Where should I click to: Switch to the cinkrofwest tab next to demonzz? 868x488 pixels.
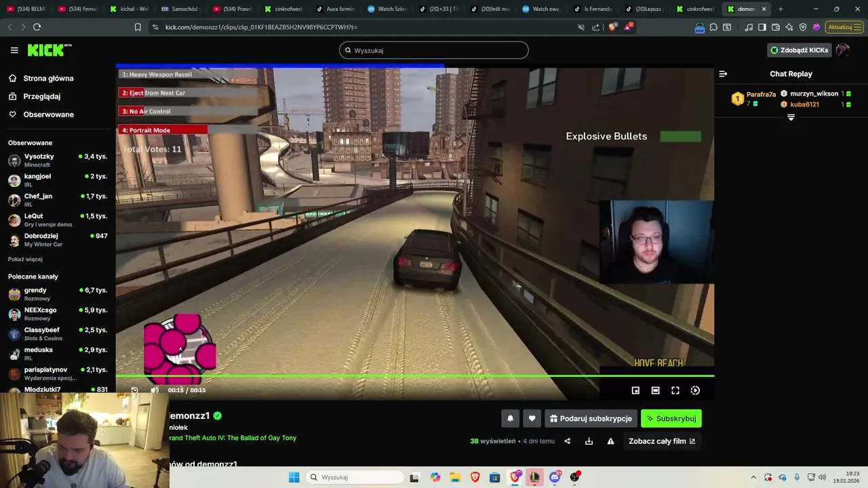694,9
